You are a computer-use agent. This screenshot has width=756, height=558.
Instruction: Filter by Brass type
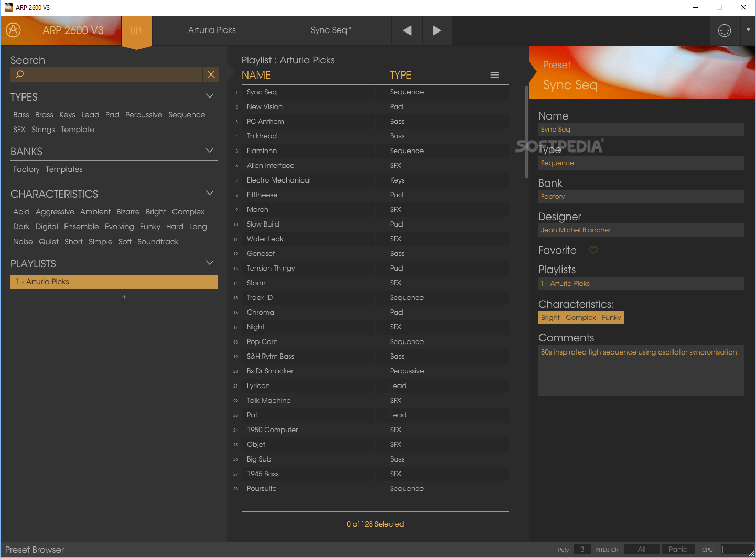coord(44,115)
